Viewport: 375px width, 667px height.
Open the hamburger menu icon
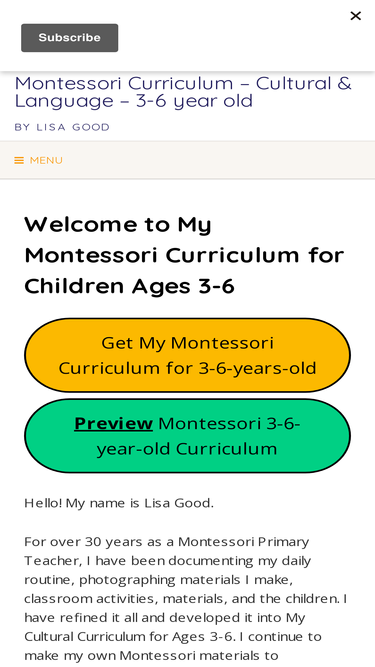click(19, 160)
